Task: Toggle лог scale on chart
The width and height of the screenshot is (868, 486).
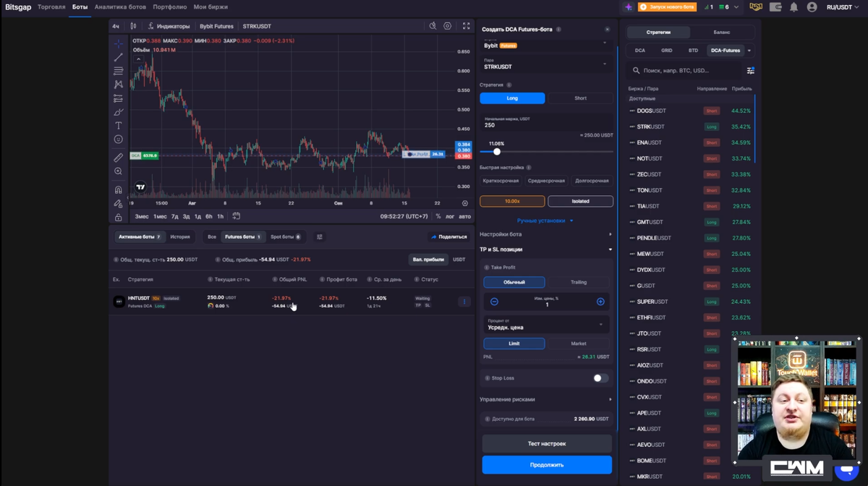Action: coord(450,216)
